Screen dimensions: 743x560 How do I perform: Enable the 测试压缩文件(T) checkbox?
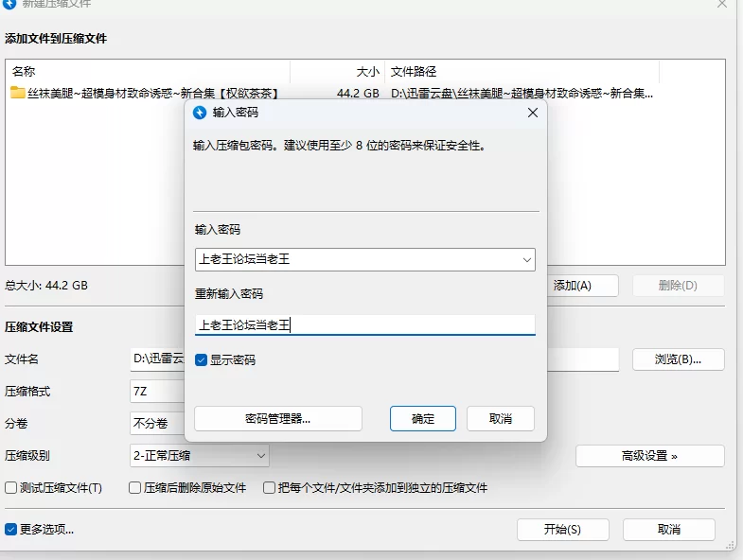(x=11, y=488)
